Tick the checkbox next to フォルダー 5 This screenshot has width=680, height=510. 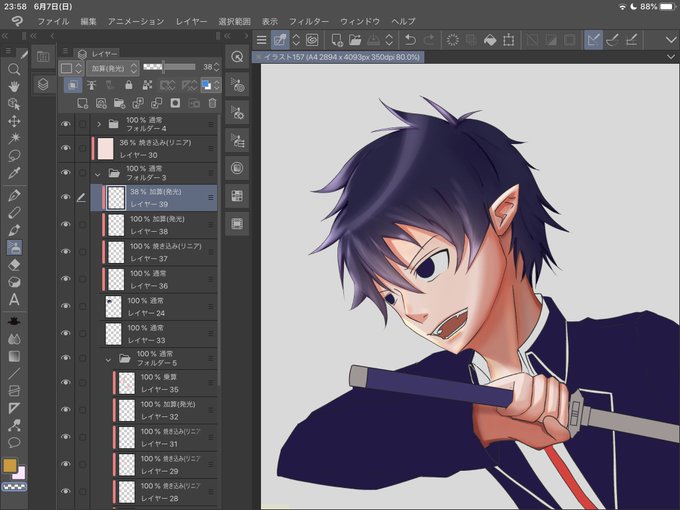[x=82, y=358]
